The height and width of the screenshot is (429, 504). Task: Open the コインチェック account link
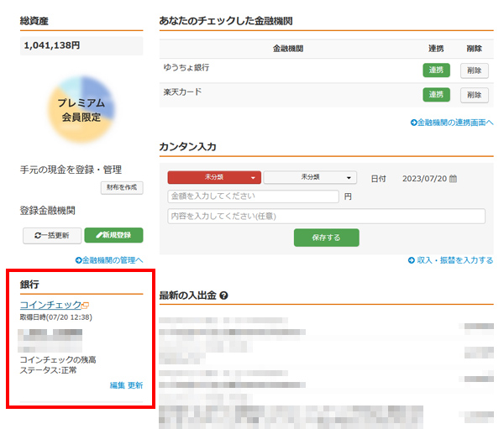tap(50, 305)
